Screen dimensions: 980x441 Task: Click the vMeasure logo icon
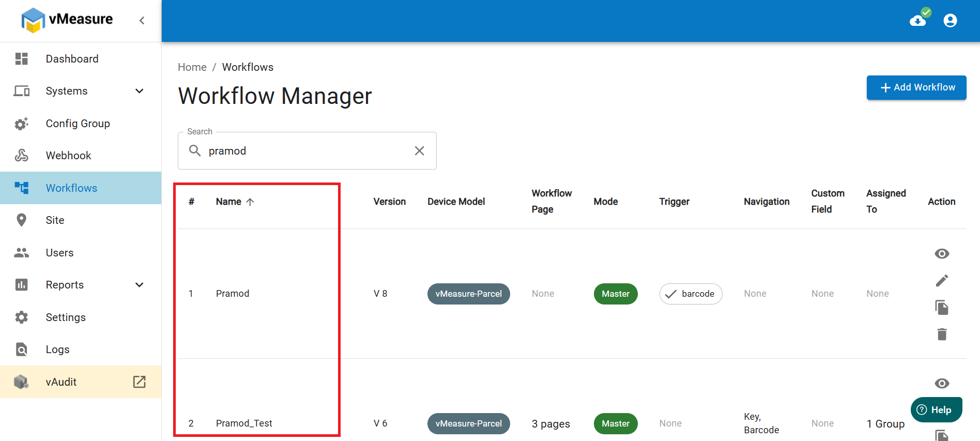33,20
